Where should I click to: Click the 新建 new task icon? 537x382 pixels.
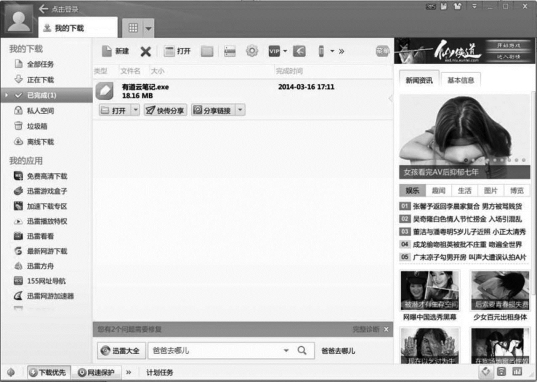click(107, 51)
